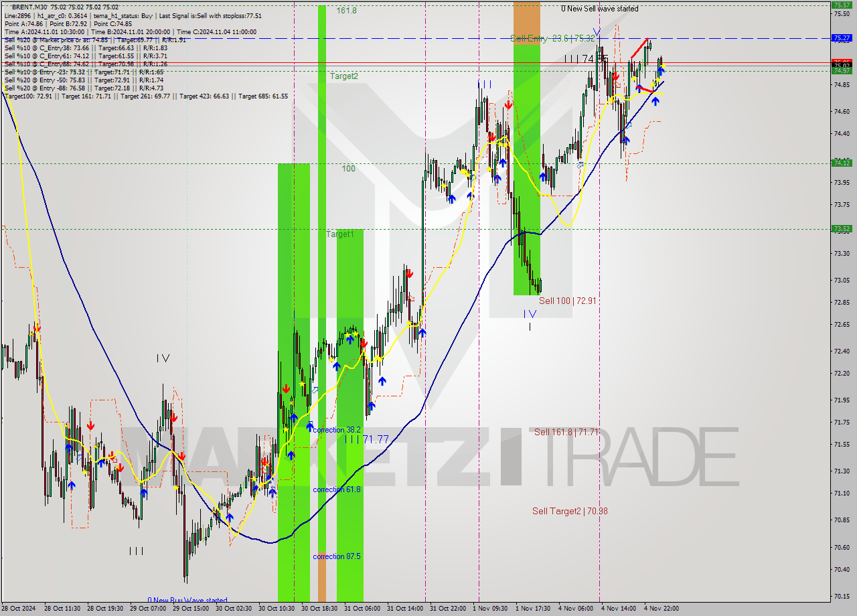The image size is (857, 616).
Task: Click the '31 Oct 22:00' time axis label
Action: 449,609
